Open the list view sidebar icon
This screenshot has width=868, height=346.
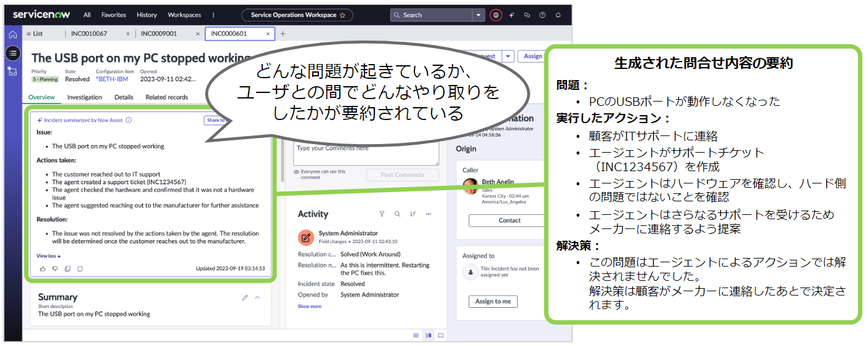[x=12, y=53]
